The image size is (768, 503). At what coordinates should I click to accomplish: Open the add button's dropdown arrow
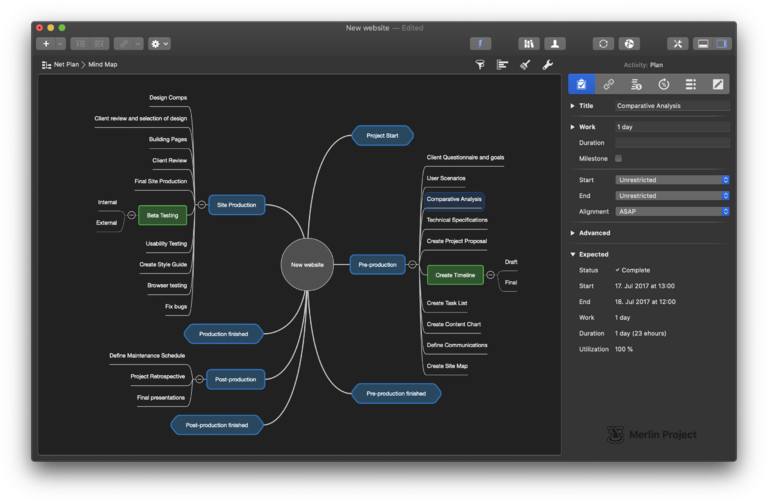coord(60,44)
